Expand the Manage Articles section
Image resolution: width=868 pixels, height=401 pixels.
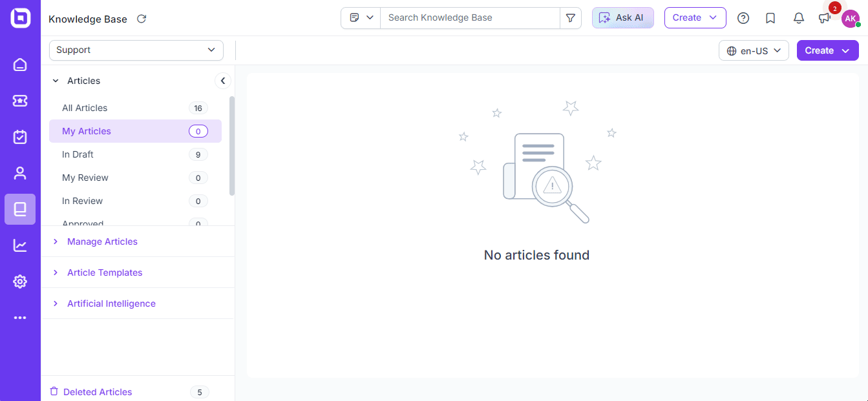click(56, 242)
